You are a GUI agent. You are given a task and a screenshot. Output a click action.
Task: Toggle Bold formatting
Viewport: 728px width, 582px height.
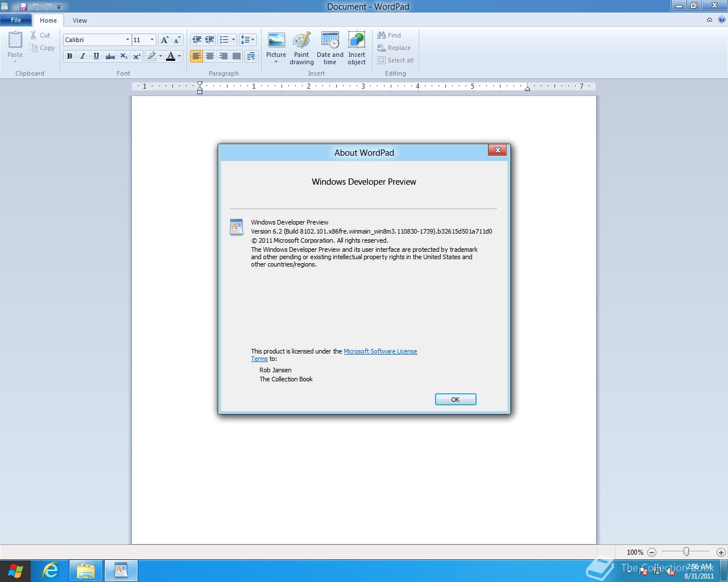69,56
